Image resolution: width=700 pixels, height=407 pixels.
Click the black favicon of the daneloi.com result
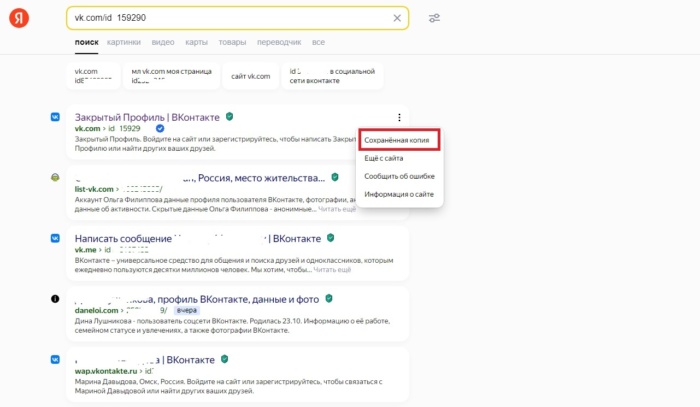point(55,298)
